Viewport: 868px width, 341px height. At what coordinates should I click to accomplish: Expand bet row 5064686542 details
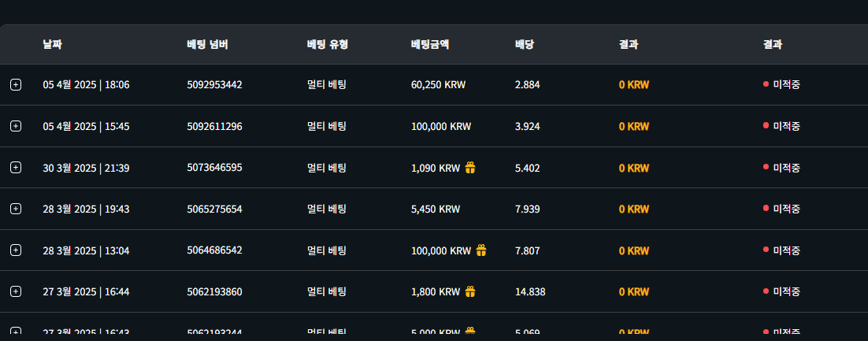point(16,250)
